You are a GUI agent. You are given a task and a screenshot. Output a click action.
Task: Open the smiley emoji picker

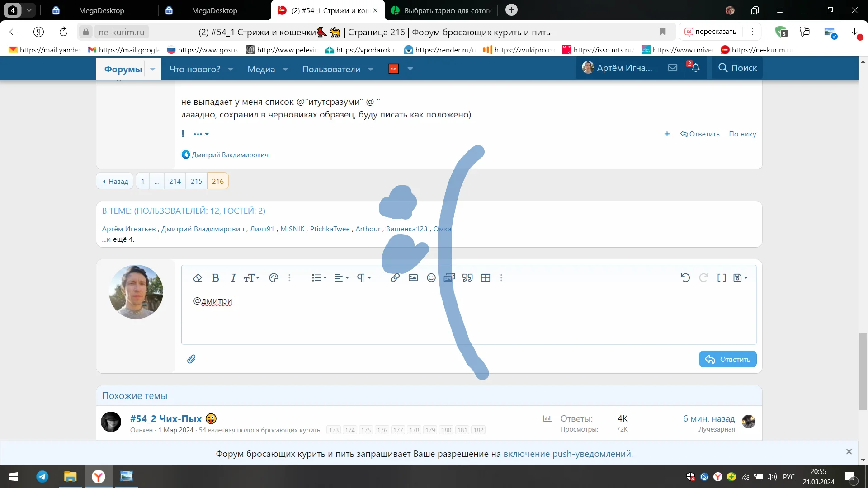click(431, 278)
